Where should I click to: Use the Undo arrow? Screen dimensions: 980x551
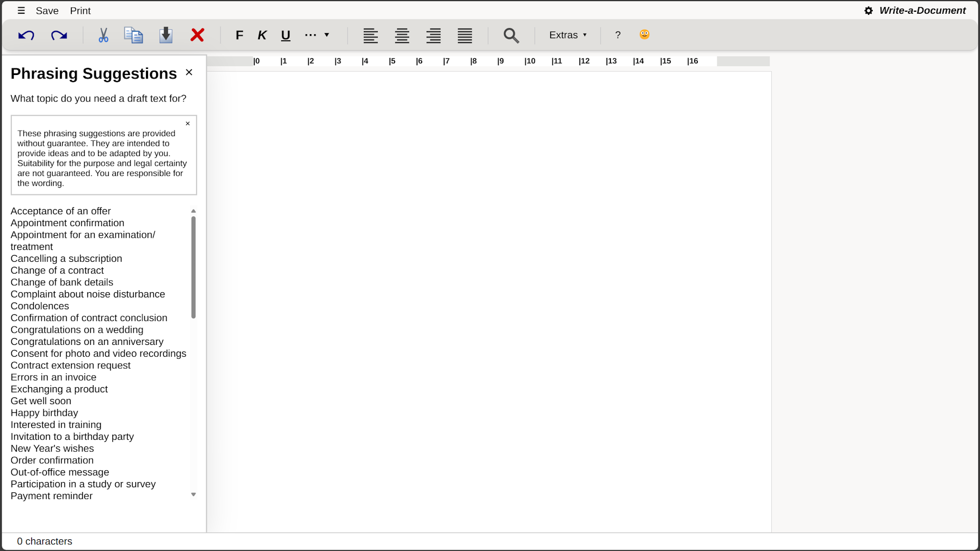tap(26, 35)
